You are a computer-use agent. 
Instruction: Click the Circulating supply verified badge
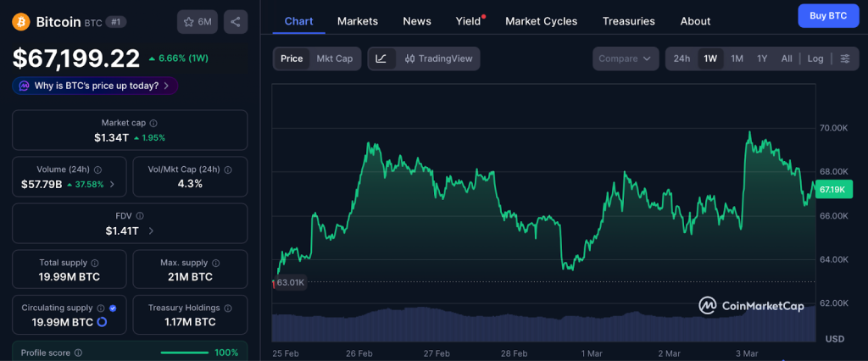pyautogui.click(x=113, y=308)
